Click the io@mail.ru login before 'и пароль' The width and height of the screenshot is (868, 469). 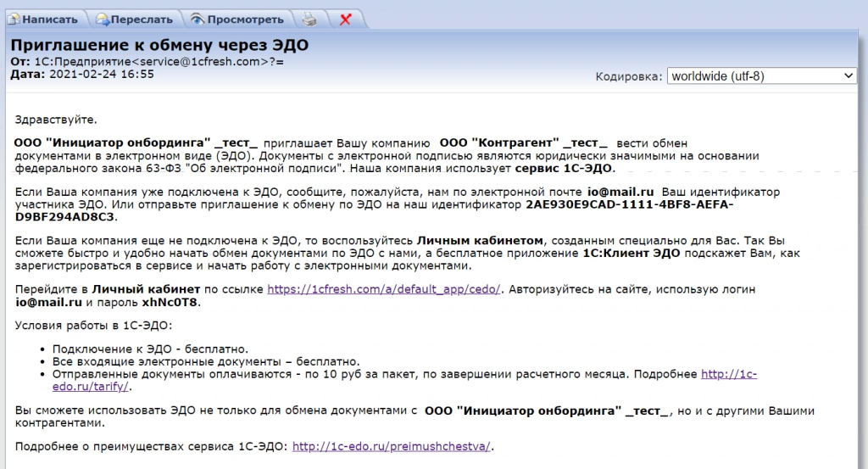[48, 302]
